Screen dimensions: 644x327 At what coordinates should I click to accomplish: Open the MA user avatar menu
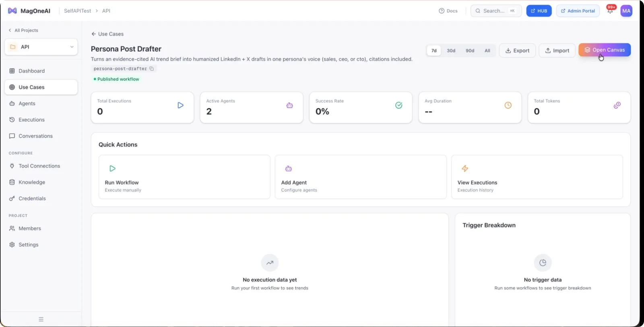pyautogui.click(x=626, y=11)
